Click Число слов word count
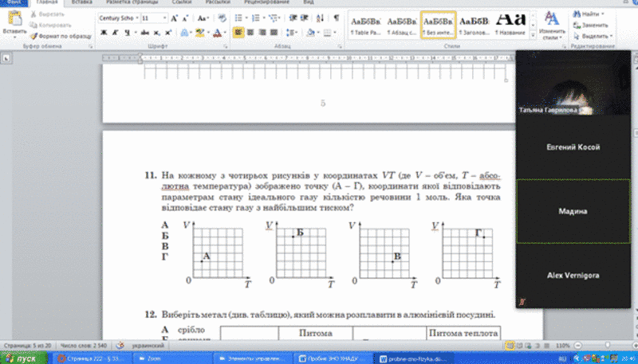Screen dimensions: 638x364 pos(84,346)
